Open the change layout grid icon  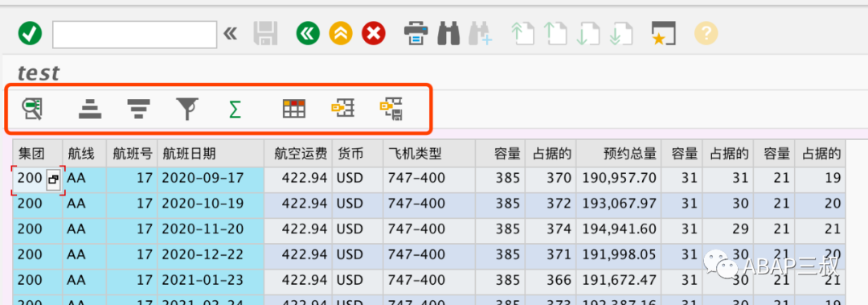(294, 109)
